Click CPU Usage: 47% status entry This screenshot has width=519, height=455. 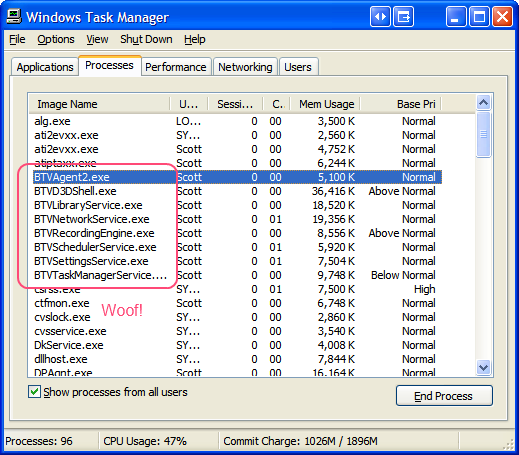coord(145,441)
